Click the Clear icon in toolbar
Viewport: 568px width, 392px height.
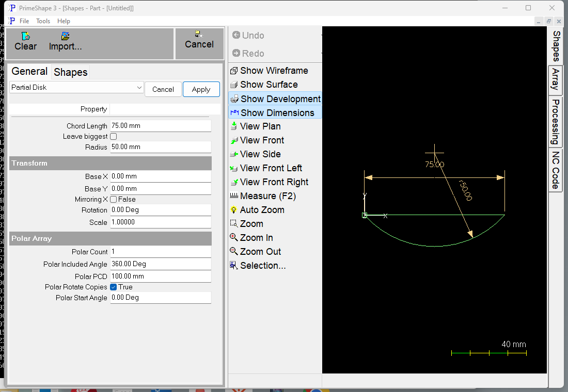(x=25, y=41)
